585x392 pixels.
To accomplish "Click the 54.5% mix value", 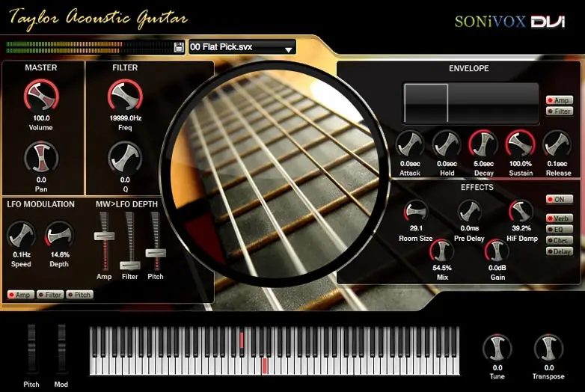I will [442, 268].
